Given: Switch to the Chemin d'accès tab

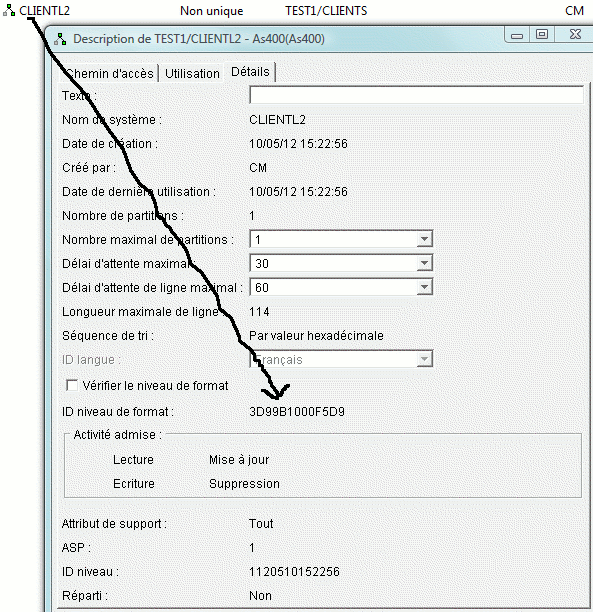Looking at the screenshot, I should click(109, 73).
